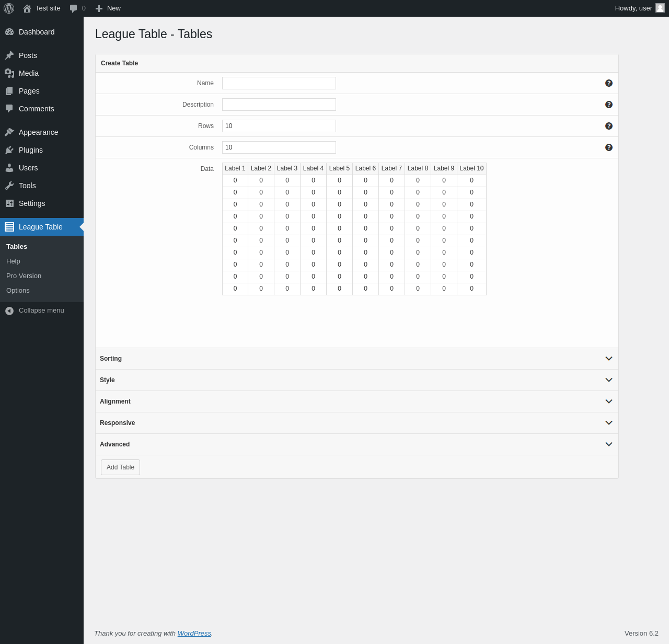The height and width of the screenshot is (644, 669).
Task: Click the Appearance paintbrush icon
Action: [x=9, y=132]
